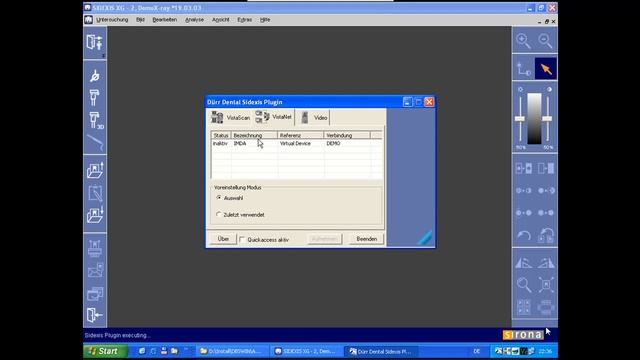The width and height of the screenshot is (640, 360).
Task: Switch to the VistaScan tab
Action: click(x=230, y=118)
